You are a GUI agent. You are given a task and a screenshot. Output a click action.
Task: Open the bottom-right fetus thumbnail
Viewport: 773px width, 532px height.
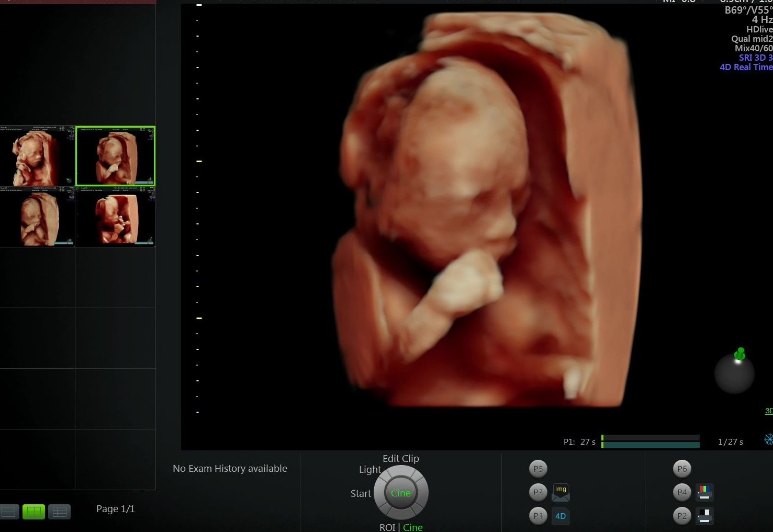[115, 217]
